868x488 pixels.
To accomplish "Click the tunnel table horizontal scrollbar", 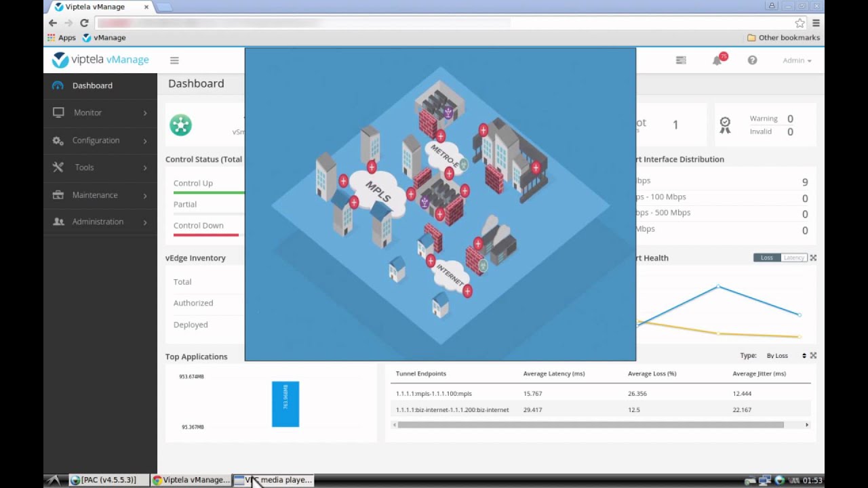I will [591, 425].
